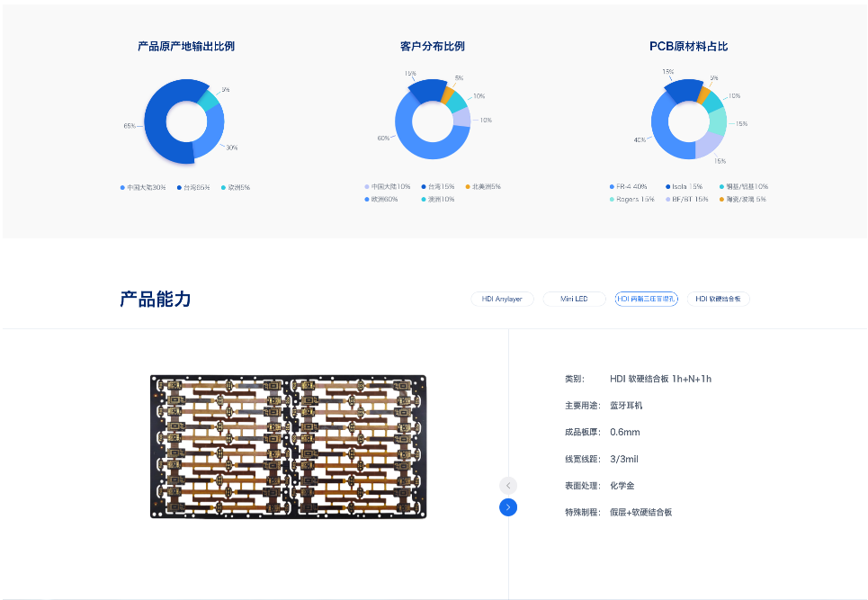868x600 pixels.
Task: Switch to the HDI Anylayer tab
Action: pyautogui.click(x=502, y=299)
